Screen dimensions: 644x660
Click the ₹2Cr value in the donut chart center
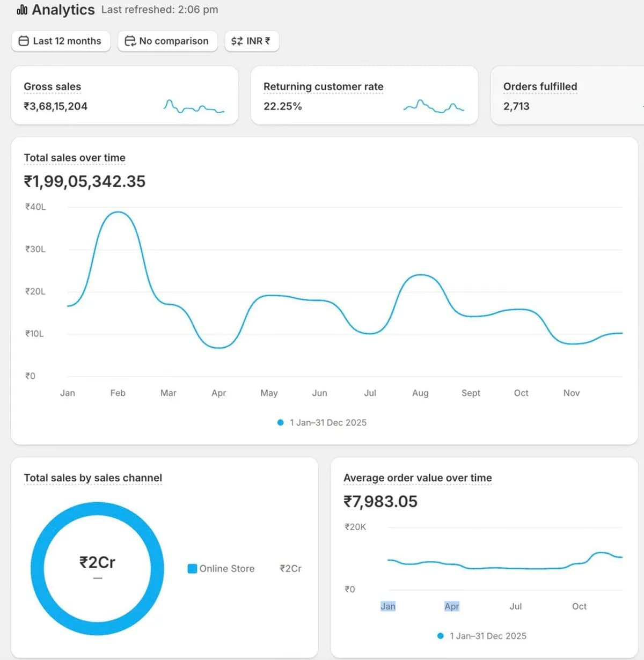[x=97, y=562]
